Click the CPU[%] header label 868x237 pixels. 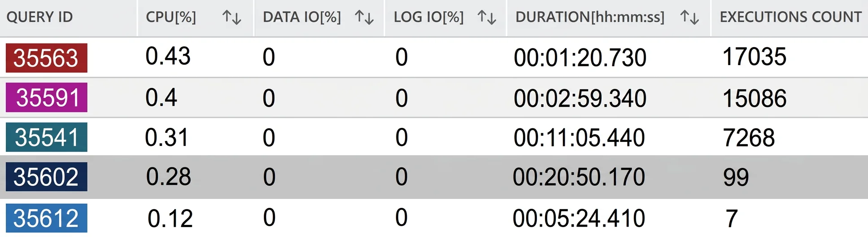[x=171, y=17]
